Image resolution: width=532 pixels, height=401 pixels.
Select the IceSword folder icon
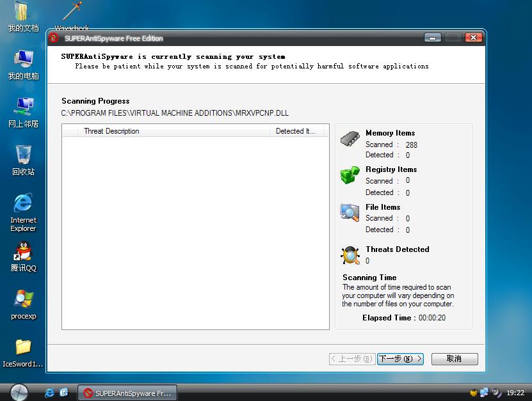pos(23,353)
